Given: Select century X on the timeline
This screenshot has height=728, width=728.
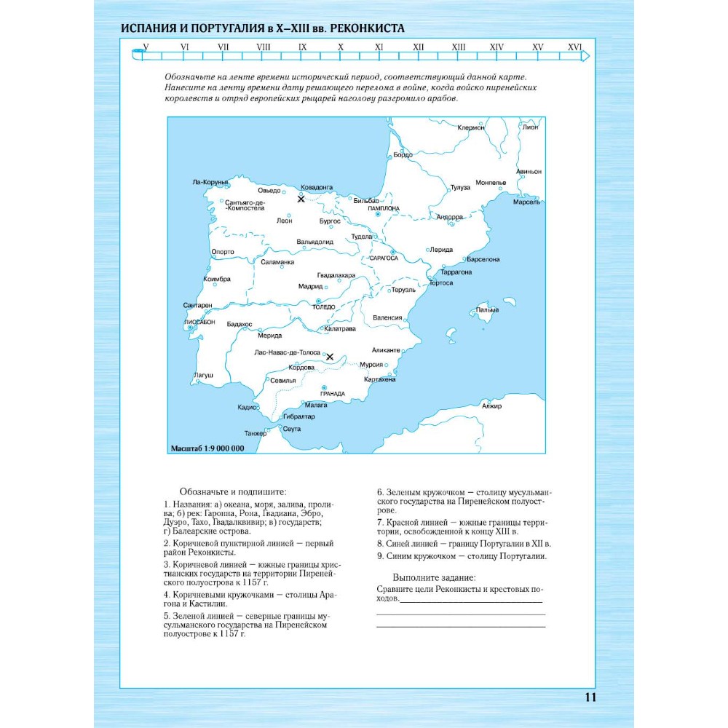Looking at the screenshot, I should point(340,47).
